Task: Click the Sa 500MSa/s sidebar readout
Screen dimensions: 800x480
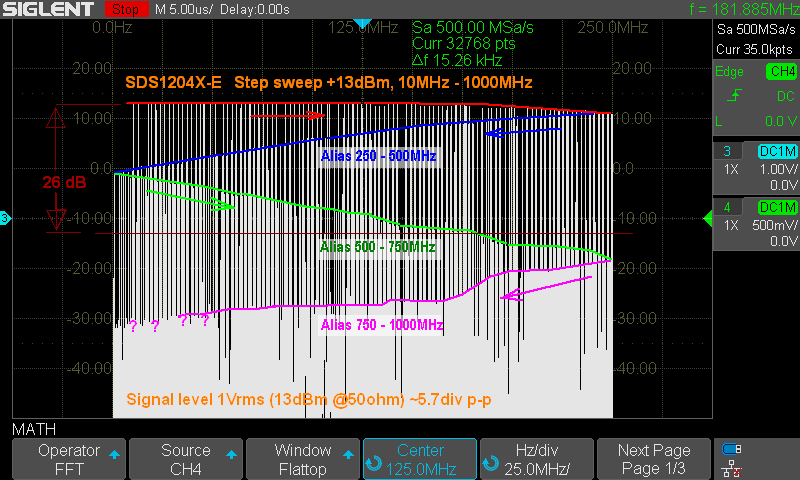Action: [756, 29]
